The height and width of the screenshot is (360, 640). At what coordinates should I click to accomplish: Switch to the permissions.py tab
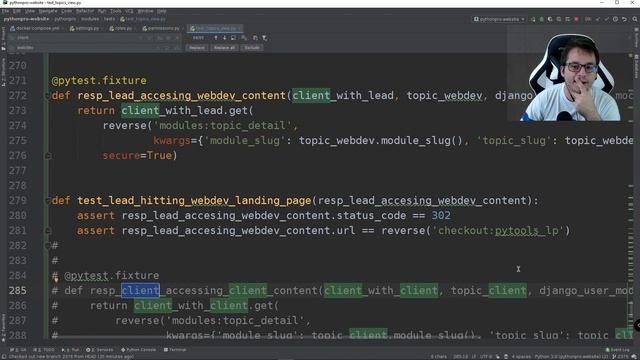point(161,29)
